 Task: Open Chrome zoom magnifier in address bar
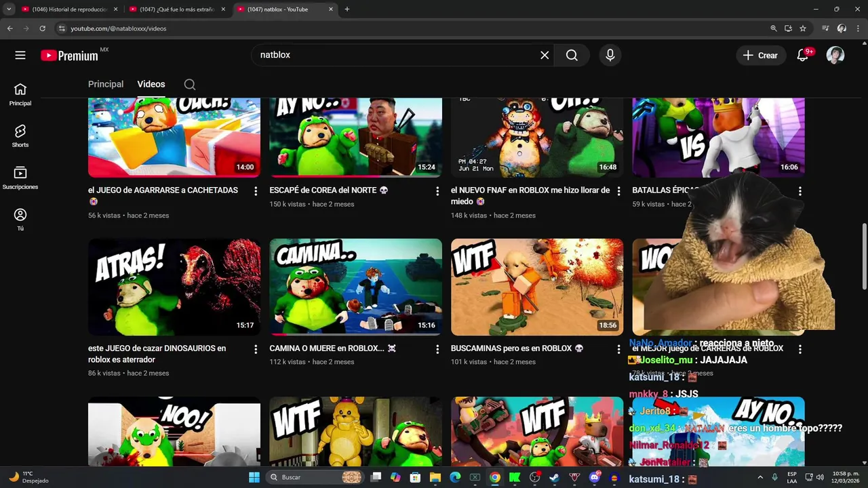(x=774, y=28)
